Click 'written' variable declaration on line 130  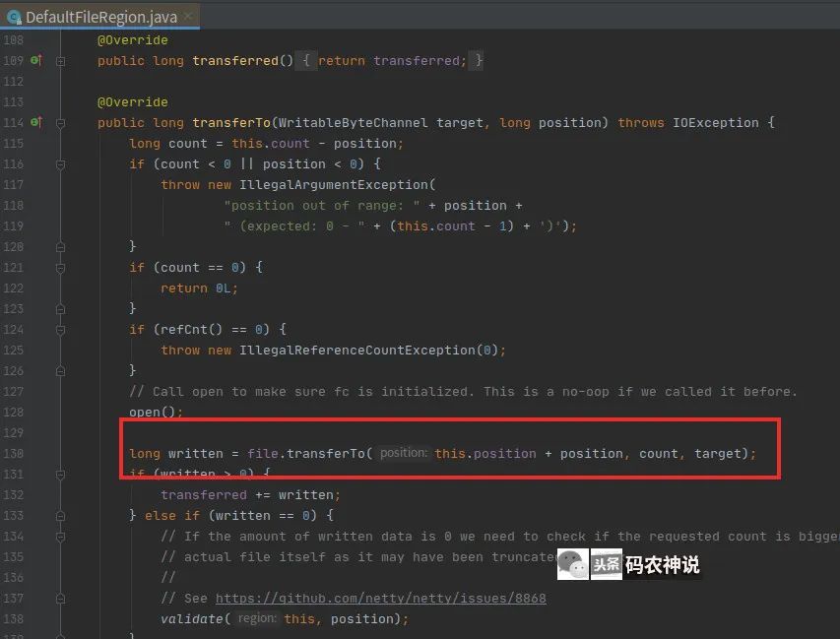(196, 454)
